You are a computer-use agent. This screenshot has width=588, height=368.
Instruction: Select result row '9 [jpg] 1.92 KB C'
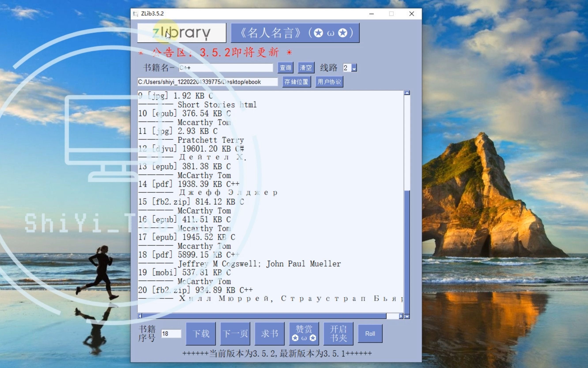click(x=175, y=96)
